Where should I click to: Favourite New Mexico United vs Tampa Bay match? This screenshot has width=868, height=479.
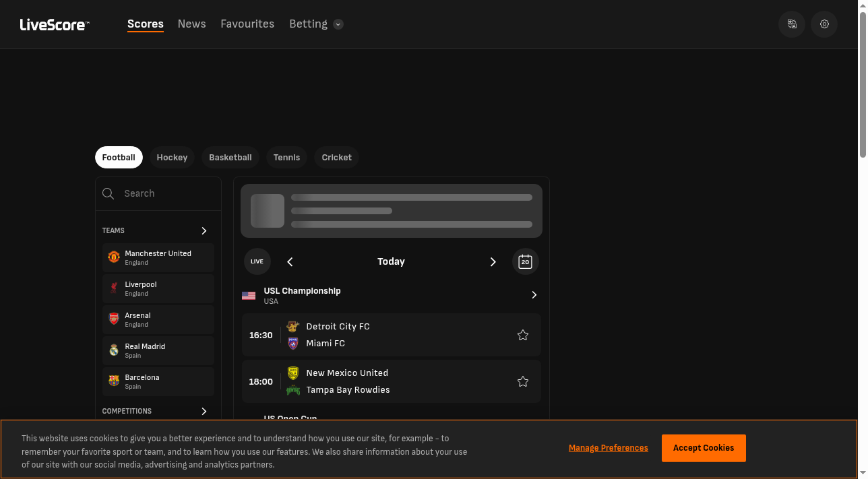(523, 381)
